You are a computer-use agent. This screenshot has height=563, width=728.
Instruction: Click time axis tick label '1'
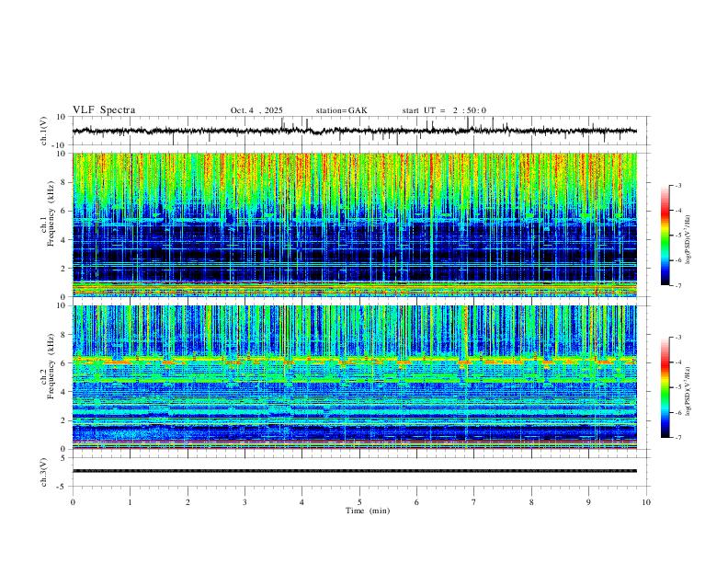pyautogui.click(x=130, y=502)
